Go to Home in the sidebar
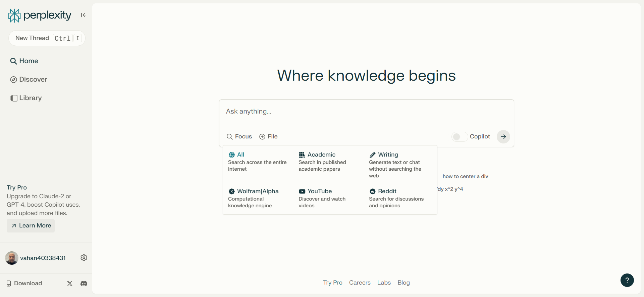Viewport: 644px width, 297px height. [24, 61]
